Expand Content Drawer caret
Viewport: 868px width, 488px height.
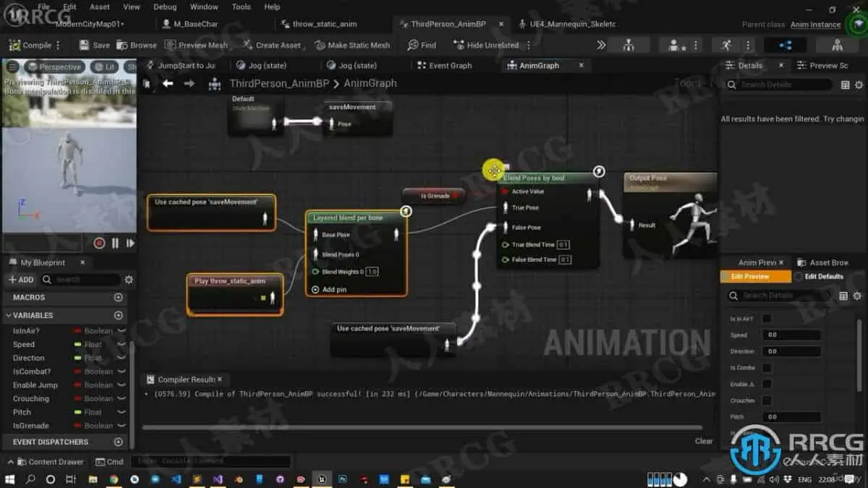(10, 461)
